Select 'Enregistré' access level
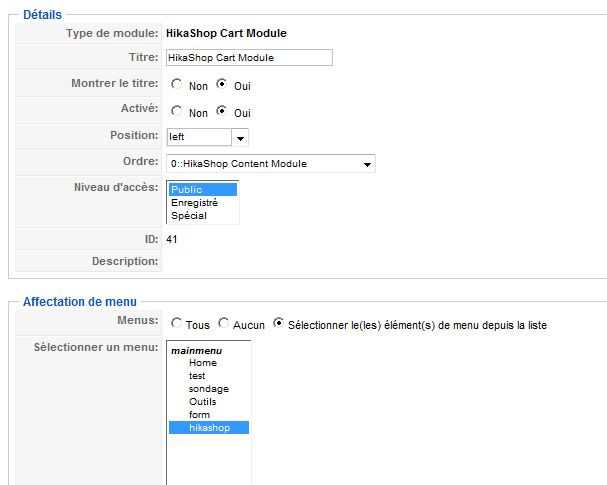Image resolution: width=607 pixels, height=485 pixels. (x=203, y=202)
